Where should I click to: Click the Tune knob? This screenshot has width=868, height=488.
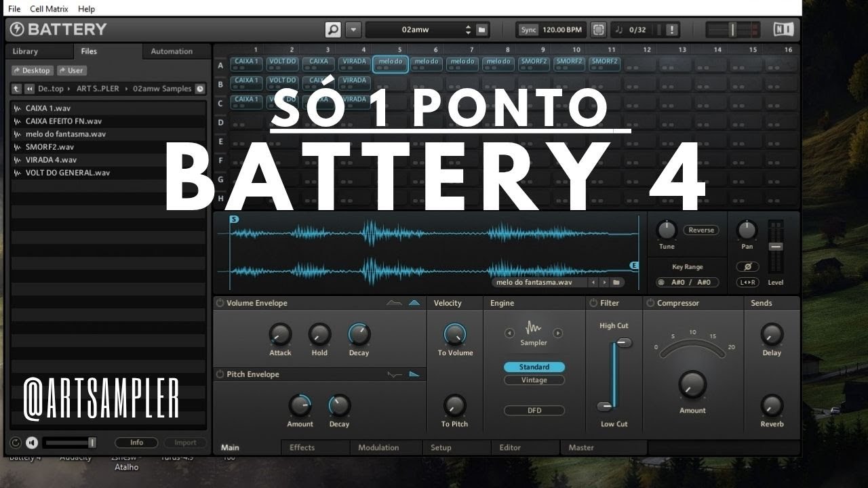coord(667,230)
